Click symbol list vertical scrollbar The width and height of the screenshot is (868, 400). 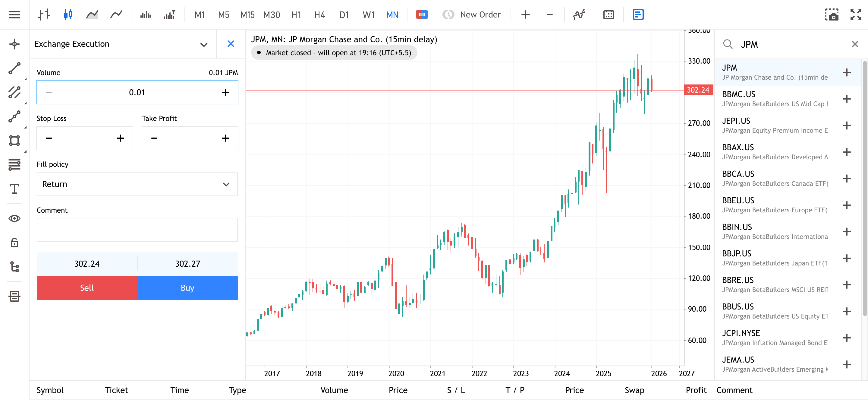(x=864, y=188)
